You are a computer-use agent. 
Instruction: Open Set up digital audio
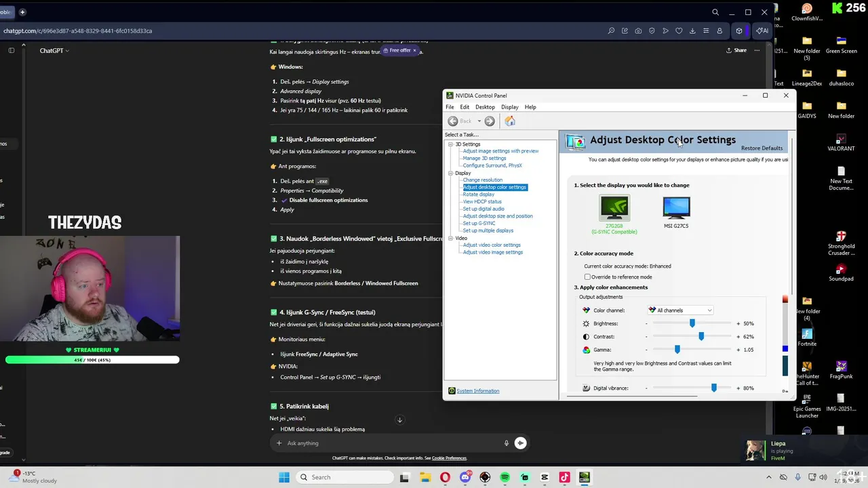[x=484, y=209]
